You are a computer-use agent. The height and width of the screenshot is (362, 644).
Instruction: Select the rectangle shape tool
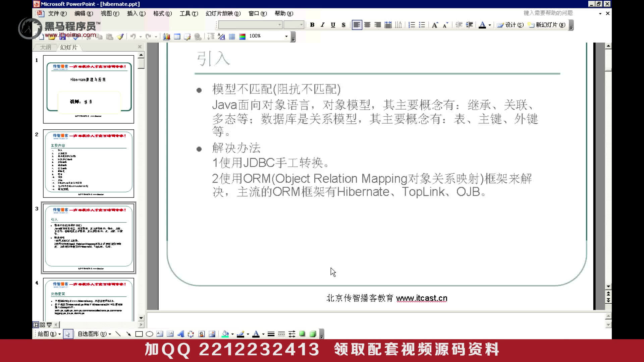pos(139,334)
